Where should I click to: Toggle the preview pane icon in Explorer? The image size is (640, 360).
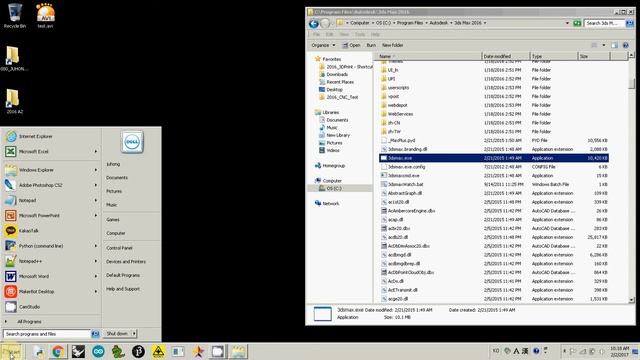[614, 45]
